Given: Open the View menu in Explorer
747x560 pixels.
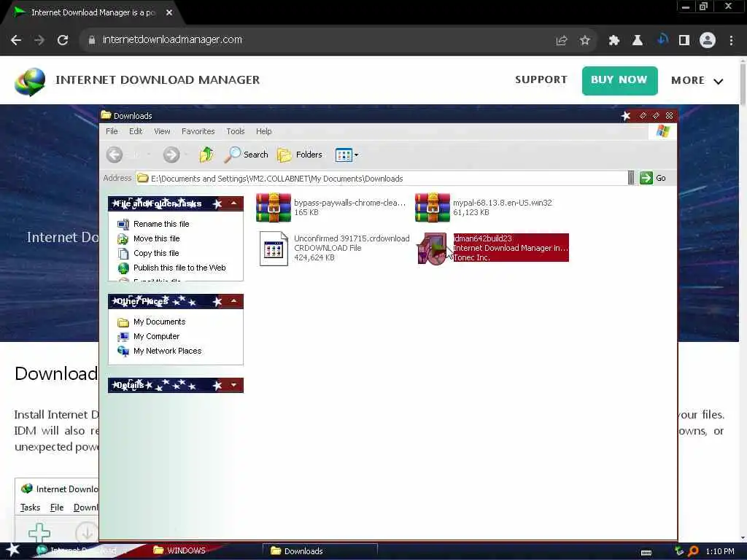Looking at the screenshot, I should (x=162, y=131).
